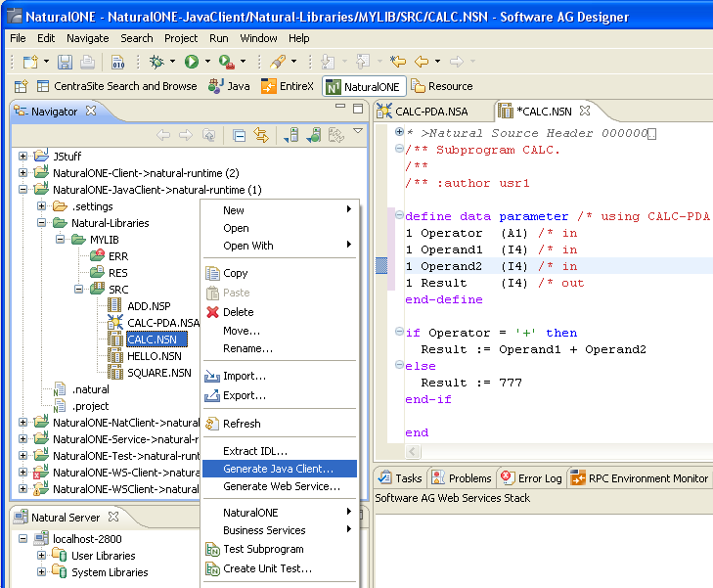Expand the JStuff project node
The height and width of the screenshot is (588, 713).
22,156
